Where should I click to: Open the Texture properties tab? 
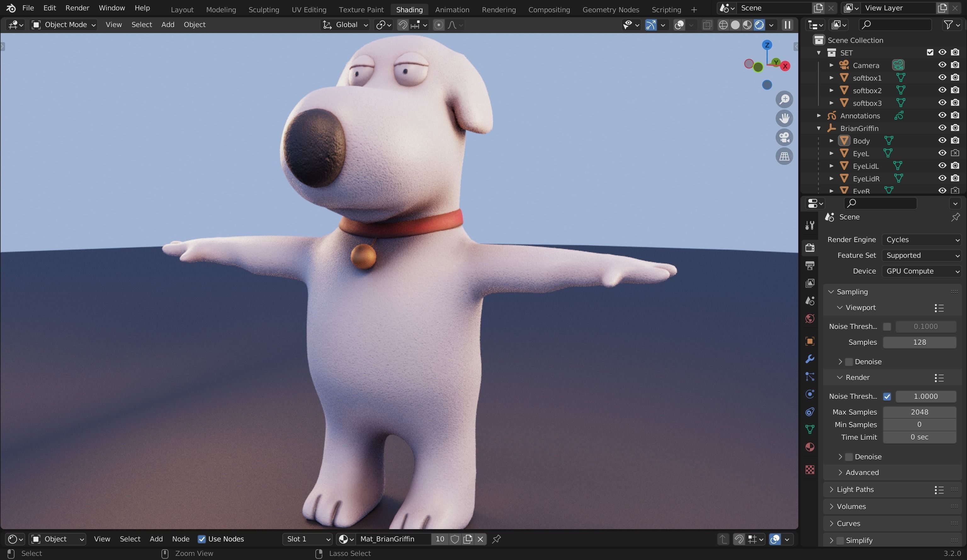click(810, 470)
